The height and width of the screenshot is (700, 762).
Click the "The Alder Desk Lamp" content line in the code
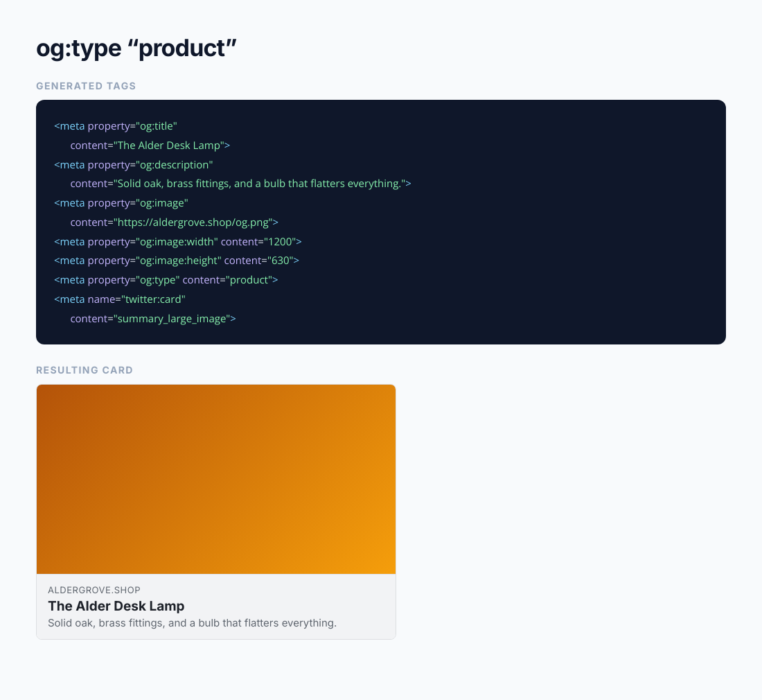(150, 146)
